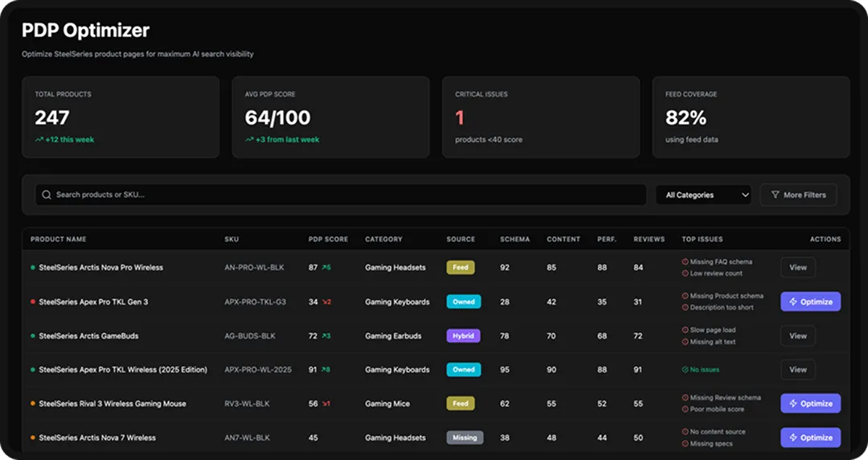Sort by the CATEGORY column header

(383, 240)
